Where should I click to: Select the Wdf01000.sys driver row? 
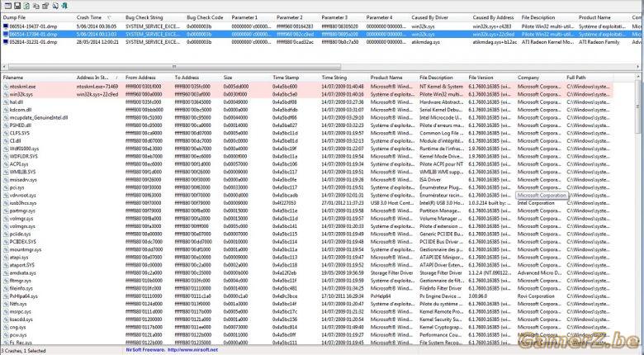click(x=307, y=149)
